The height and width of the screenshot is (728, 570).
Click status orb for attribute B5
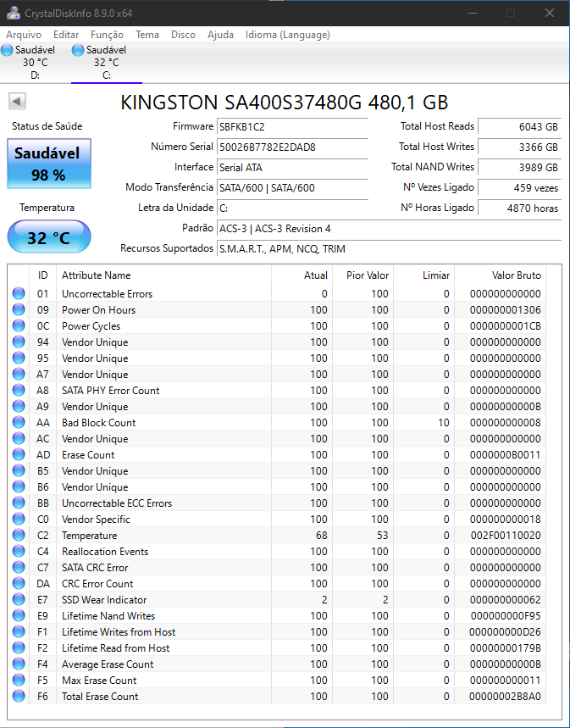[19, 471]
